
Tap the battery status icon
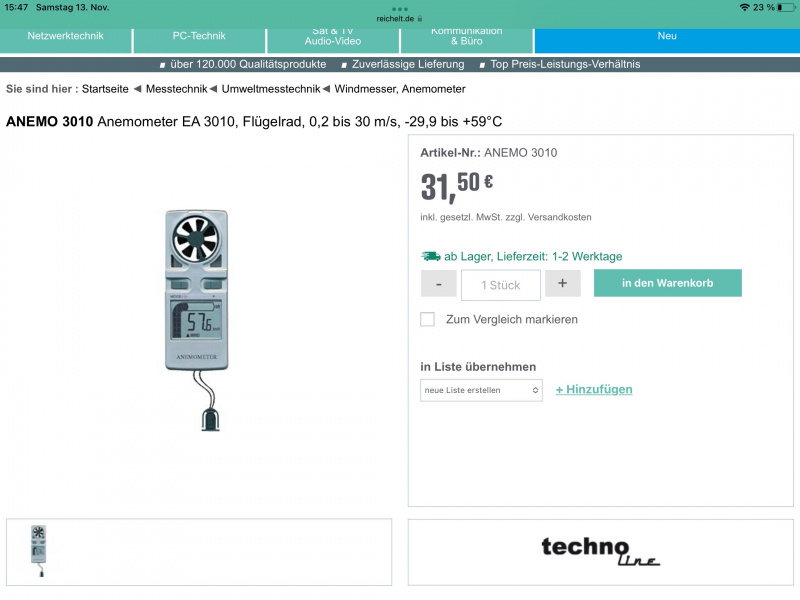point(786,7)
